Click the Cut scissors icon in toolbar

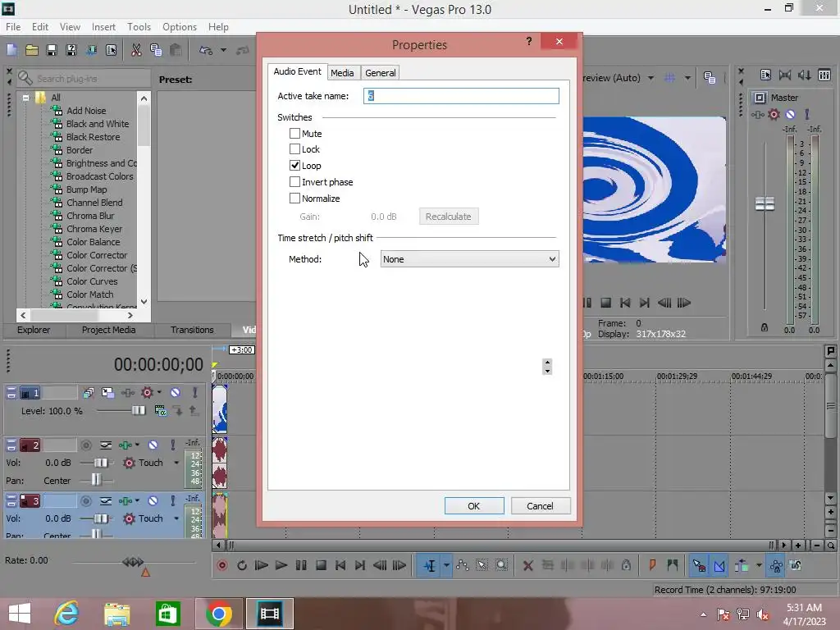[x=136, y=50]
